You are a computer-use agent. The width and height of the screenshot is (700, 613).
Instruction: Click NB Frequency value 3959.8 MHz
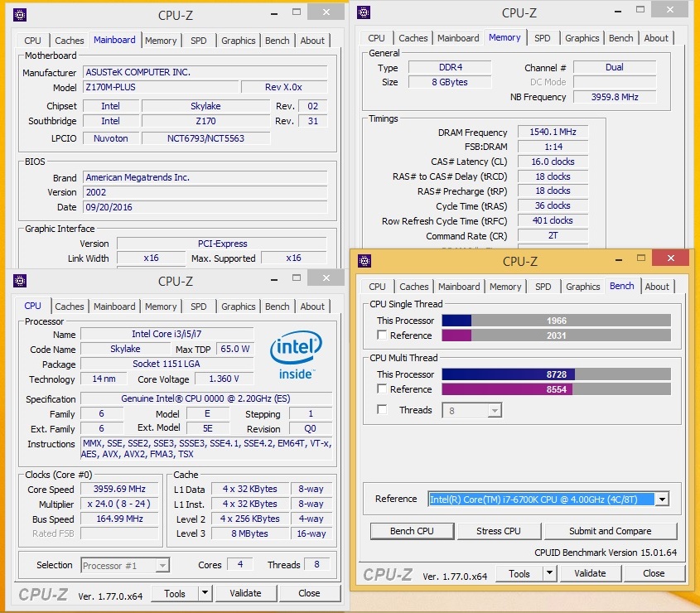click(x=615, y=97)
